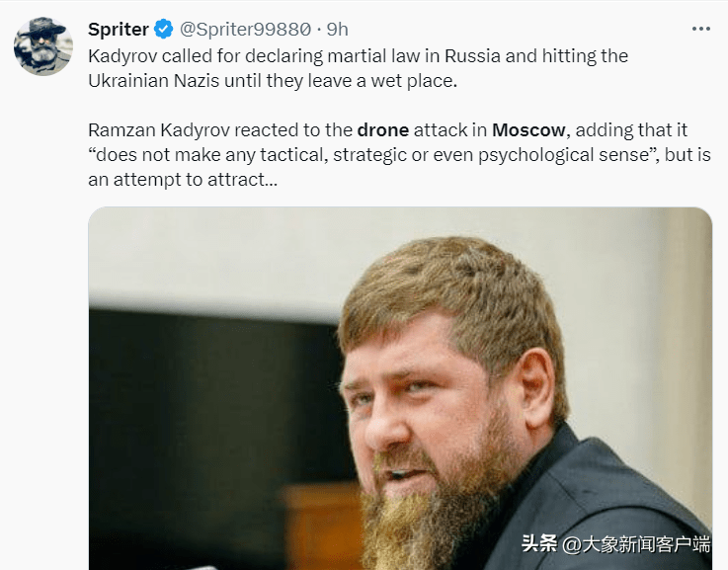This screenshot has width=728, height=570.
Task: Open the attached photo of the bearded man
Action: (400, 388)
